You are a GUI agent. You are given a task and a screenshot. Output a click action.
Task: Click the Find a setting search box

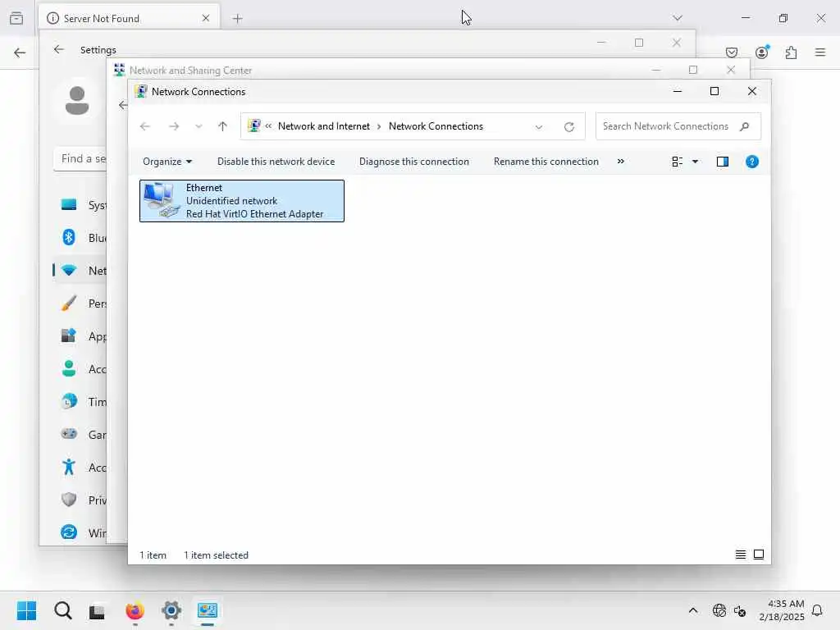click(80, 158)
